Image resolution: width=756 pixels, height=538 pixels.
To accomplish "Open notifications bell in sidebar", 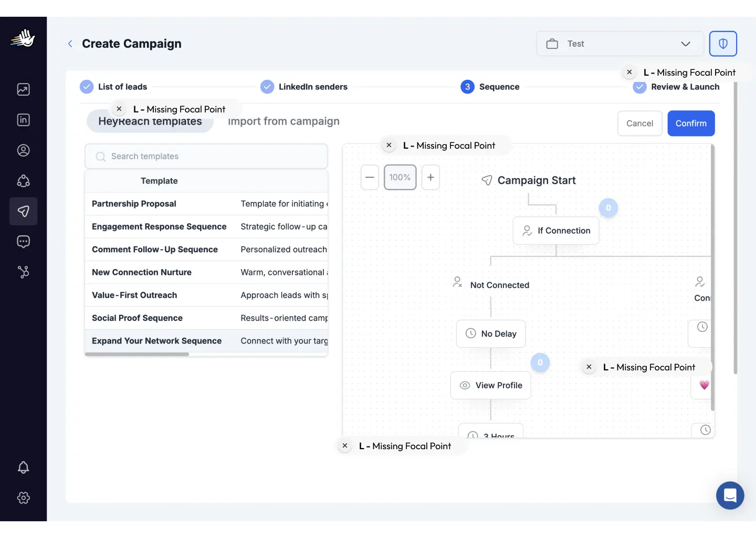I will click(x=23, y=467).
